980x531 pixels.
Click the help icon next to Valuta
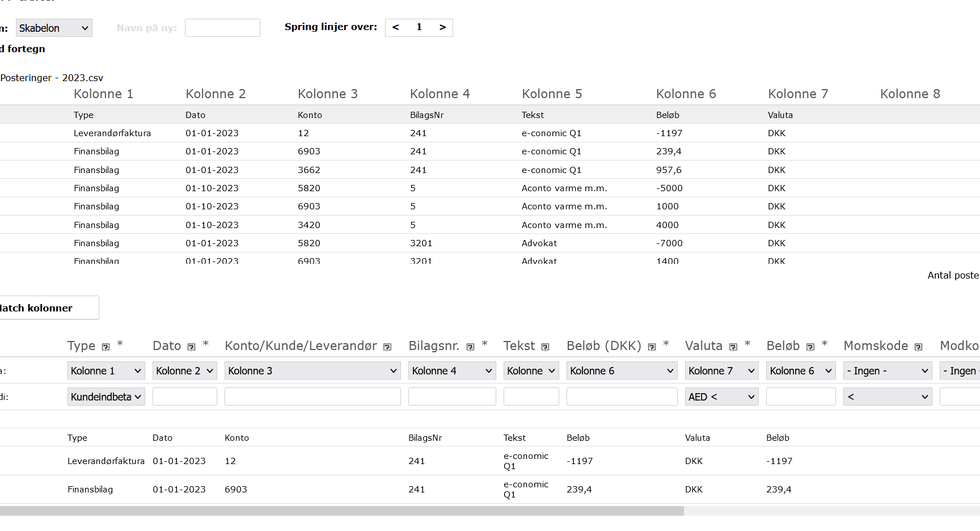point(733,347)
